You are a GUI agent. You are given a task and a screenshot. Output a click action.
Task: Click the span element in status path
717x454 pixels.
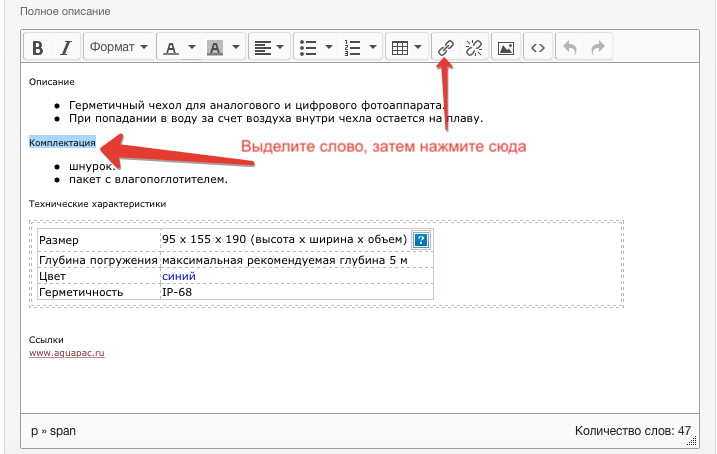click(64, 431)
